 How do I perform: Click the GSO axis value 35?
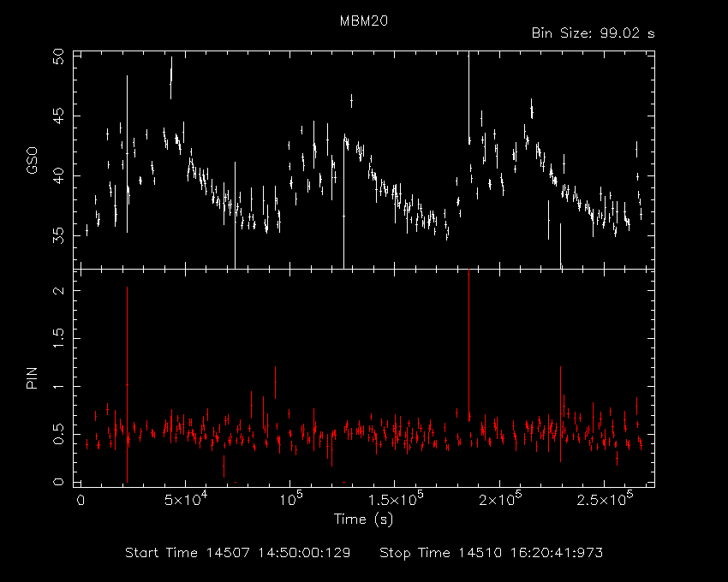click(58, 235)
